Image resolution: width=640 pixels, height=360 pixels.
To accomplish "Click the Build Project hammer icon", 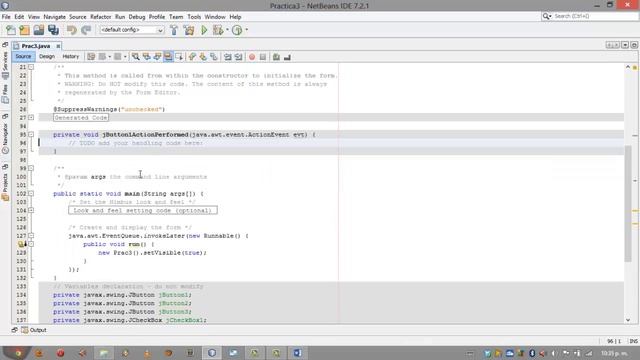I will [174, 30].
